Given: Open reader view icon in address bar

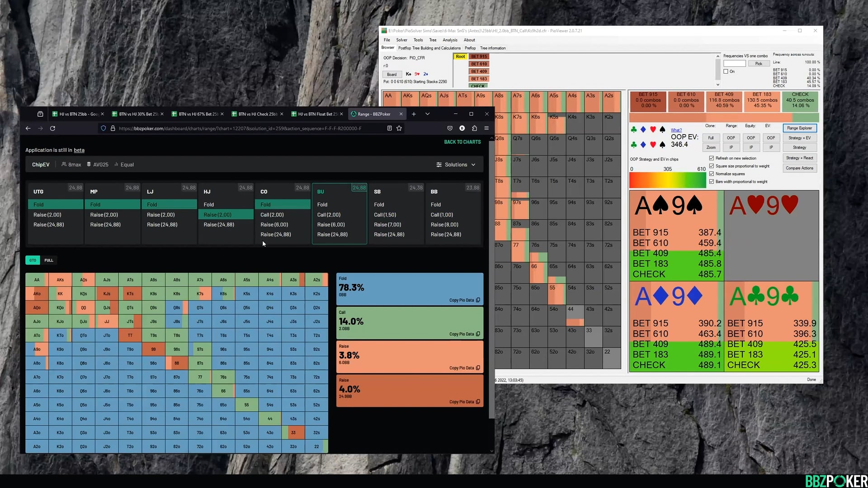Looking at the screenshot, I should coord(389,128).
